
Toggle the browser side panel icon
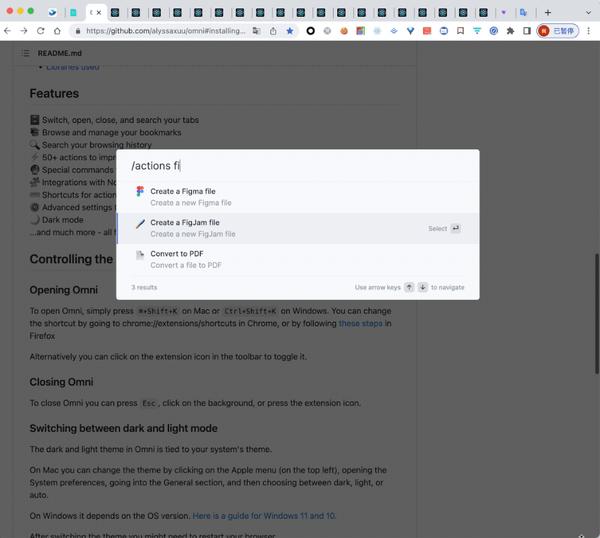pyautogui.click(x=527, y=31)
